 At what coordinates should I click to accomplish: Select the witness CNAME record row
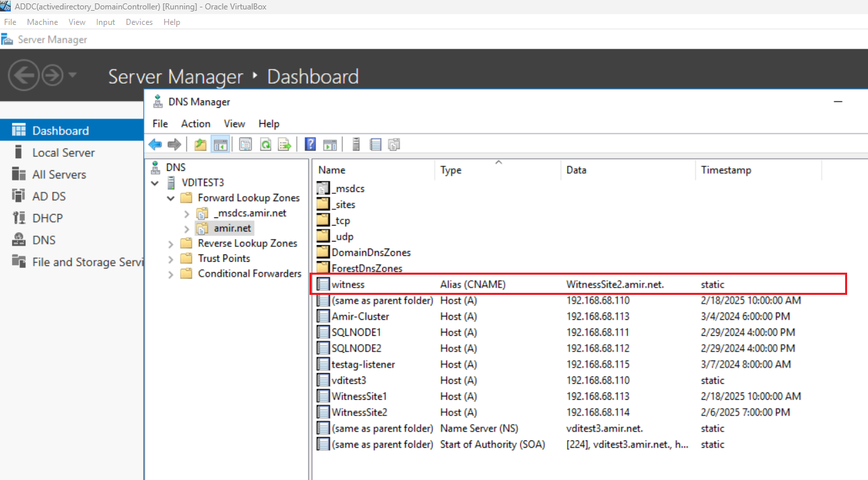579,284
